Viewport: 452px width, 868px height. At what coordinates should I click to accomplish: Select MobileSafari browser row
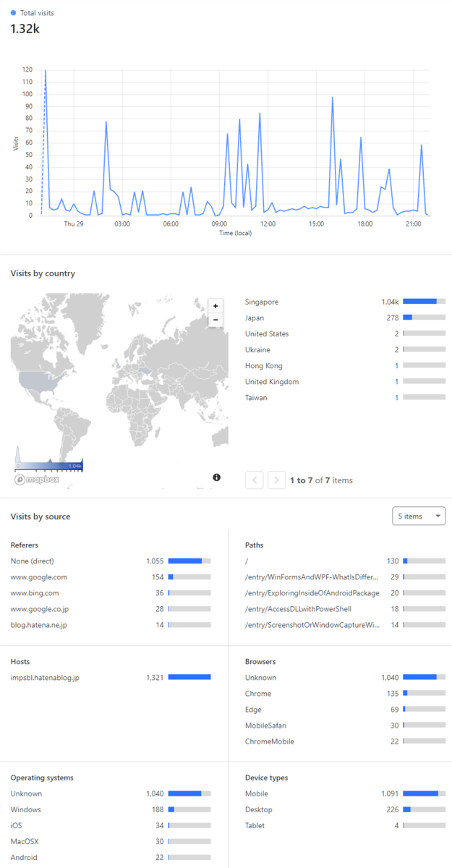pyautogui.click(x=345, y=725)
